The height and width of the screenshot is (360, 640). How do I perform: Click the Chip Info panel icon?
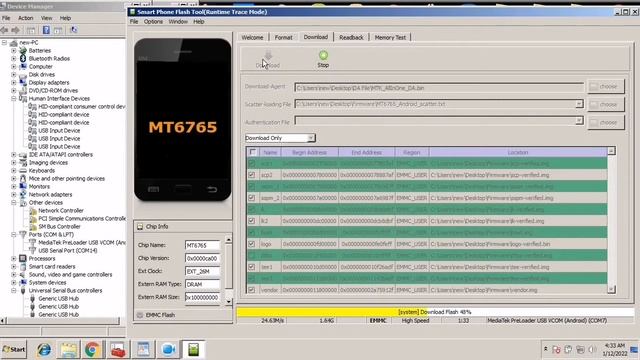(x=140, y=227)
